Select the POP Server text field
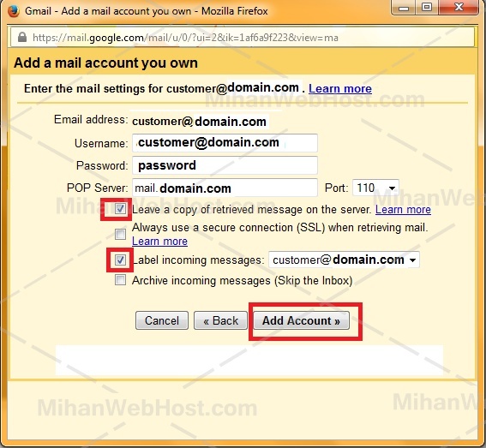 point(225,188)
